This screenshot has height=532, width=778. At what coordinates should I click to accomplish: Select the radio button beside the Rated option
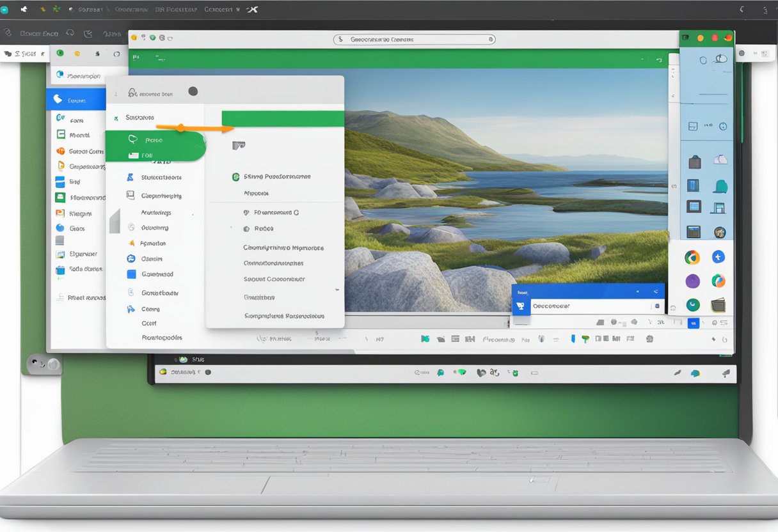tap(246, 228)
